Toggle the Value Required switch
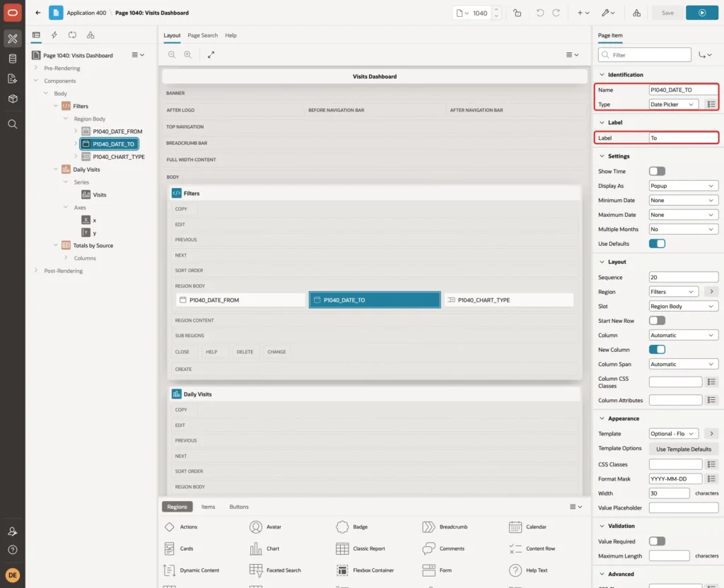Screen dimensions: 724x588 point(657,541)
